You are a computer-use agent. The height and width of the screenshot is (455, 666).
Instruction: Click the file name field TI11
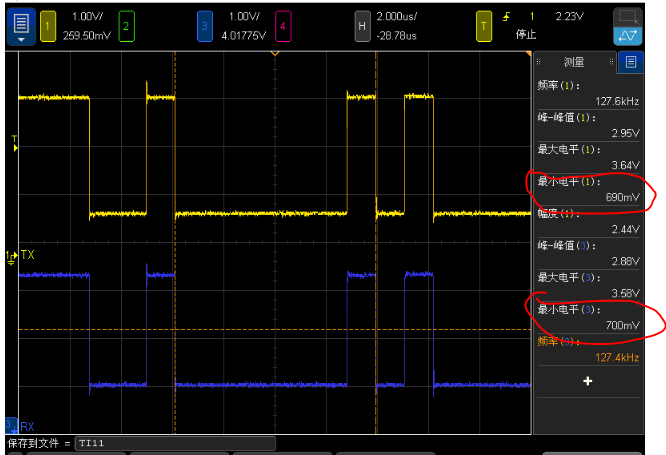(x=175, y=443)
